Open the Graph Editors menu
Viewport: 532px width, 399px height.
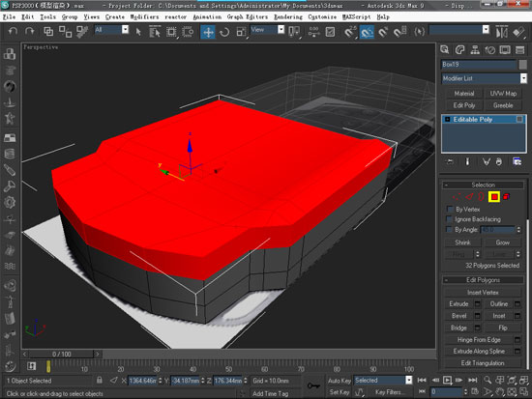(248, 17)
